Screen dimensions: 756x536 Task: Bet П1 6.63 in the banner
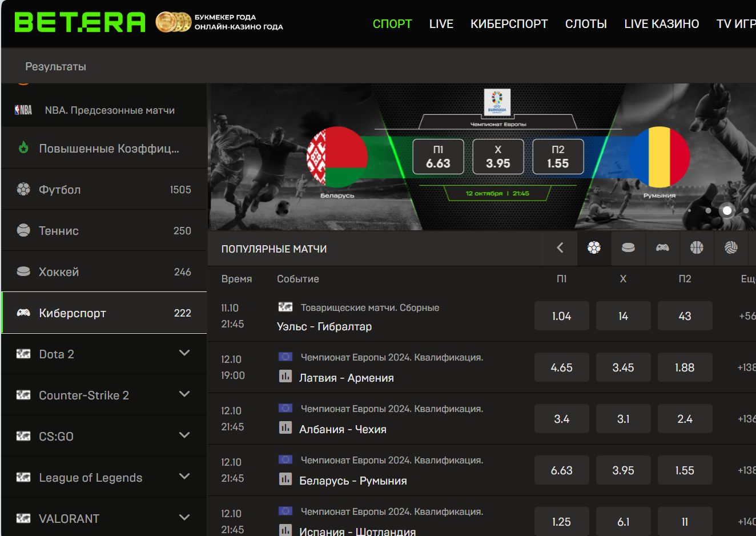438,157
